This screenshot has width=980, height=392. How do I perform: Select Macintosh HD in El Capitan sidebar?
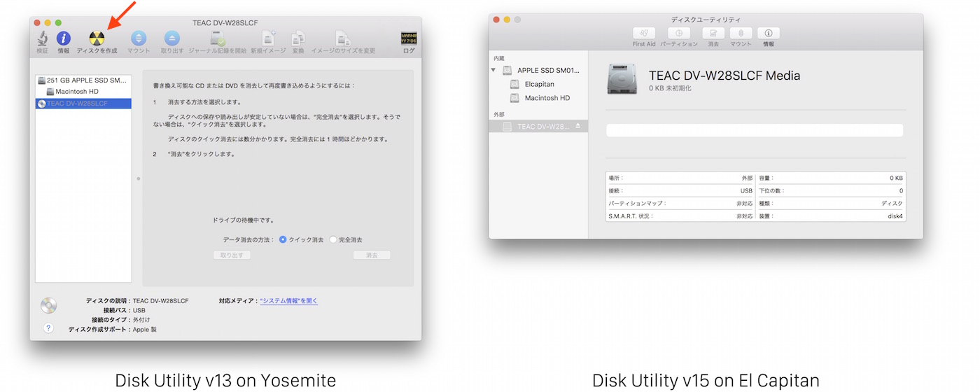tap(538, 98)
